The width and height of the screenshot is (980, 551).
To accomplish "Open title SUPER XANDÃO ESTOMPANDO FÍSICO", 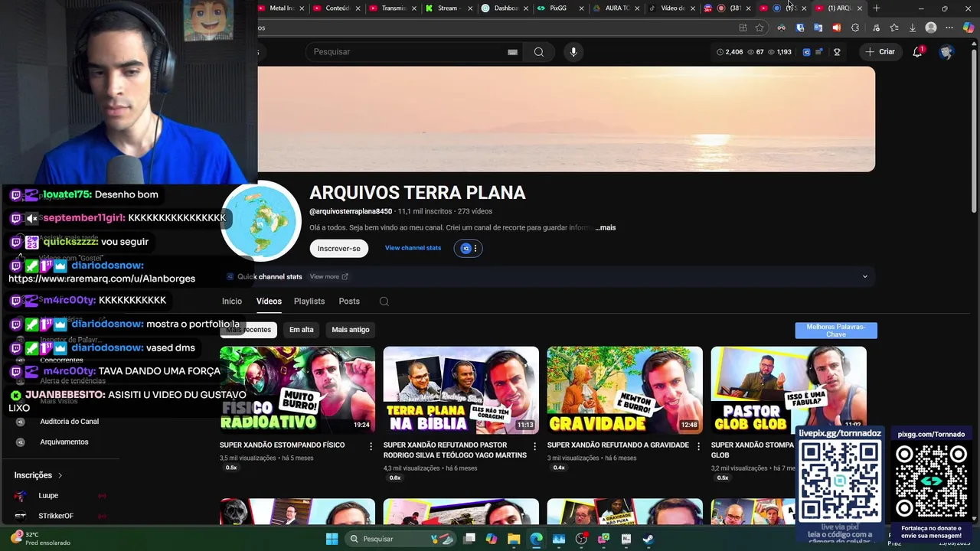I will [x=283, y=445].
